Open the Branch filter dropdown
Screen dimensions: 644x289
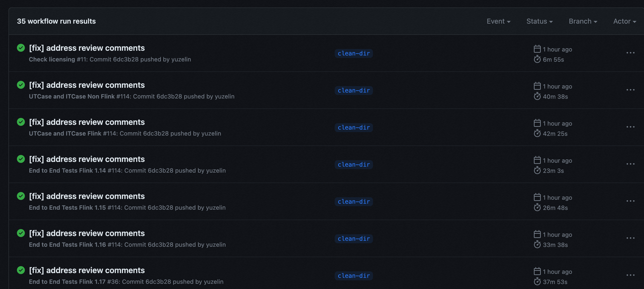(583, 21)
